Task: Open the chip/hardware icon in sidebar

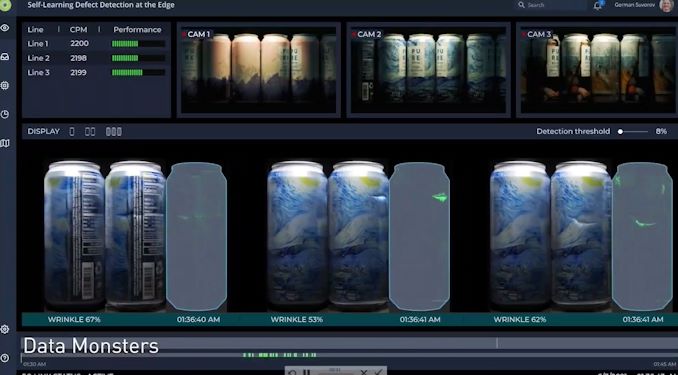Action: 5,85
